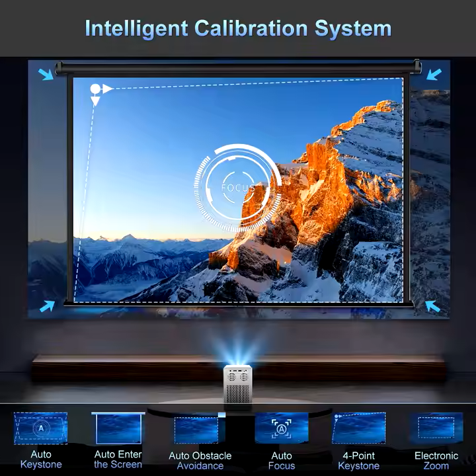Click the Auto Obstacle Avoidance thumbnail
Image resolution: width=476 pixels, height=476 pixels.
pyautogui.click(x=200, y=428)
